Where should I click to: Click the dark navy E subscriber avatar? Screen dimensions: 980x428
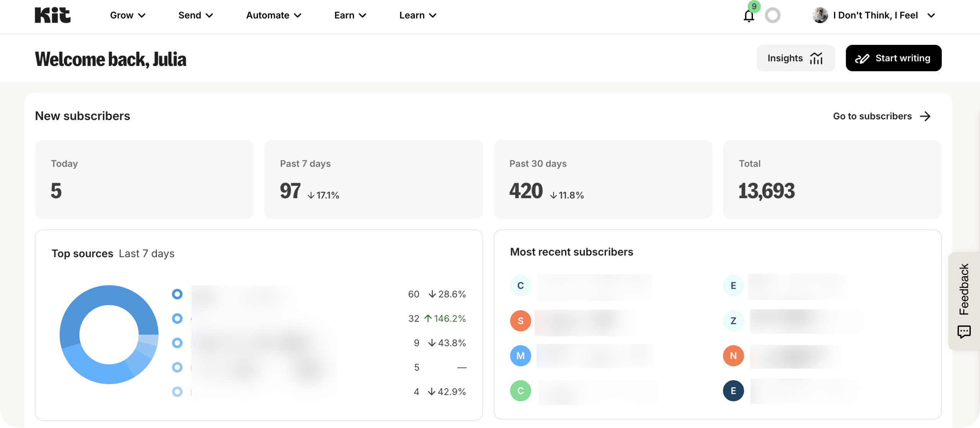733,391
